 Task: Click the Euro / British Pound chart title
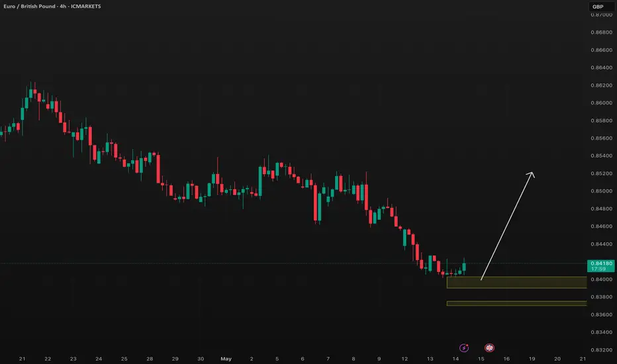coord(52,7)
